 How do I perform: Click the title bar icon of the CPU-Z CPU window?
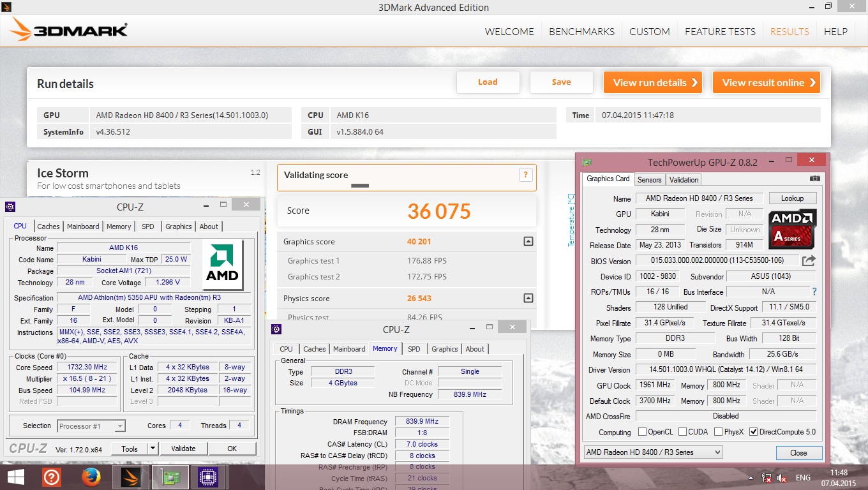pos(10,207)
